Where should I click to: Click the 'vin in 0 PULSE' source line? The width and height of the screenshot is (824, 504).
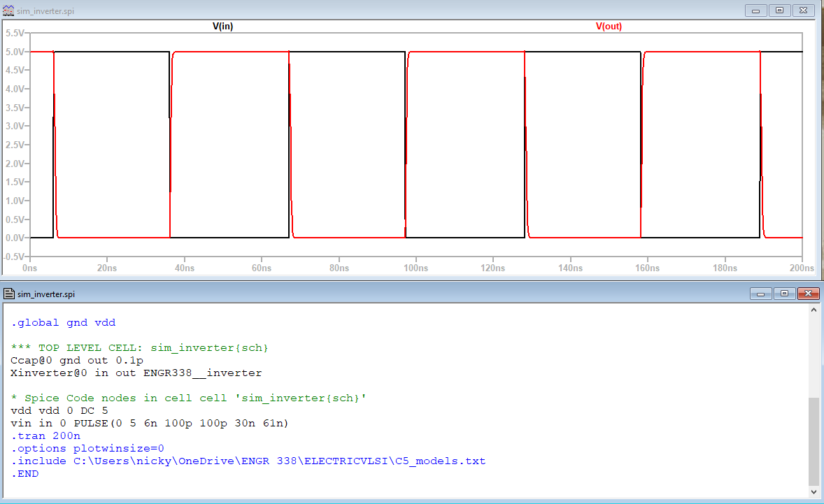click(x=150, y=424)
